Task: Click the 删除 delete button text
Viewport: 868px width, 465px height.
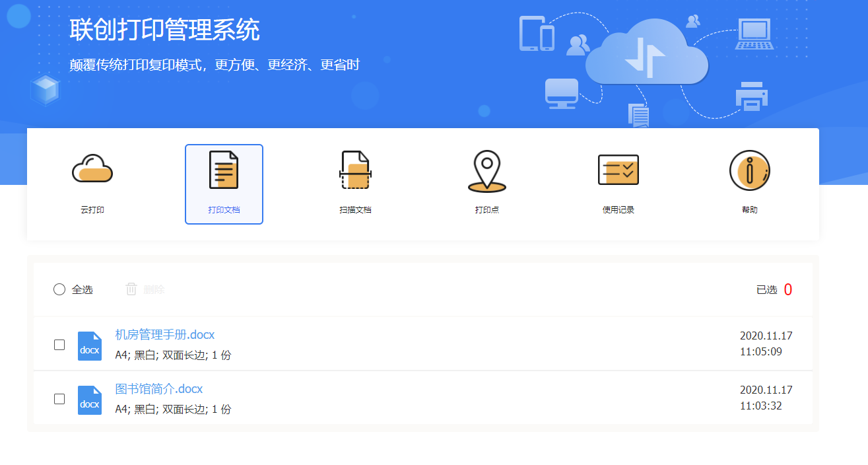Action: [x=154, y=289]
